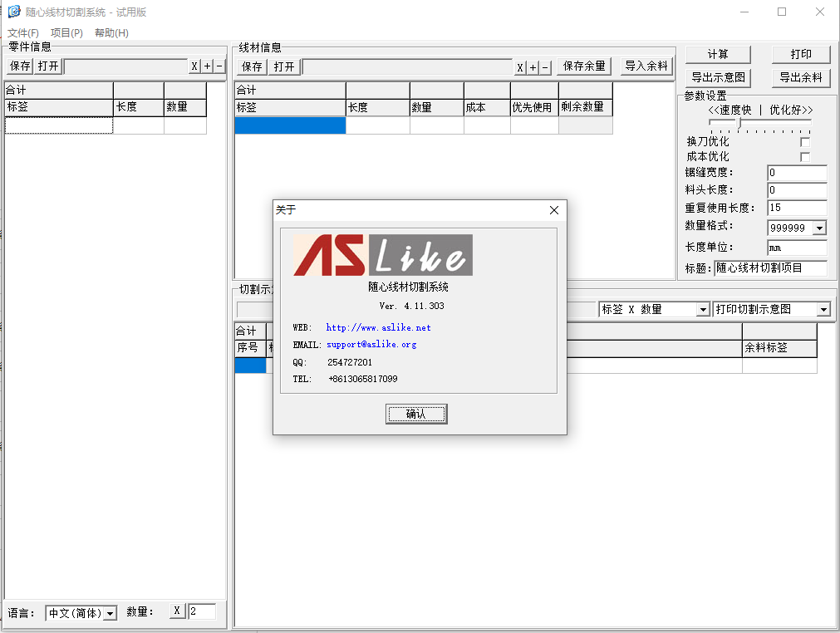Screen dimensions: 840x633
Task: Click the TEL number +8613065817099
Action: (x=363, y=379)
